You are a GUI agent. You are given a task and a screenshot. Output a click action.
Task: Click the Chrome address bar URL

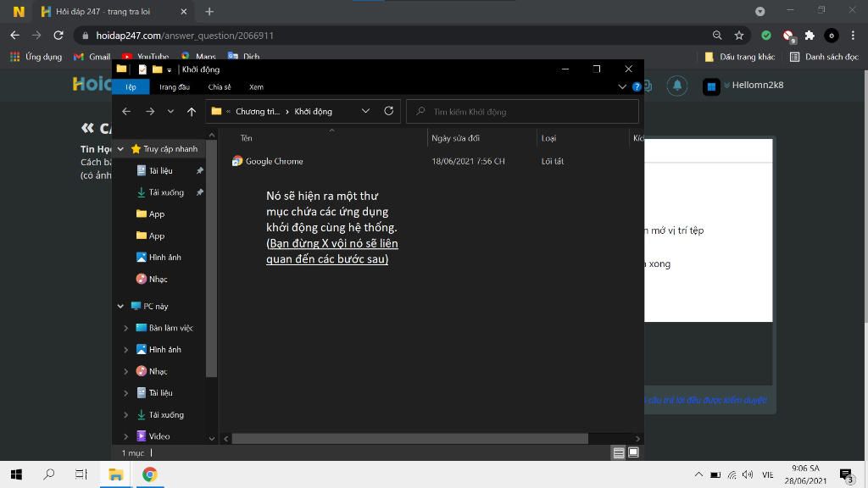[184, 36]
